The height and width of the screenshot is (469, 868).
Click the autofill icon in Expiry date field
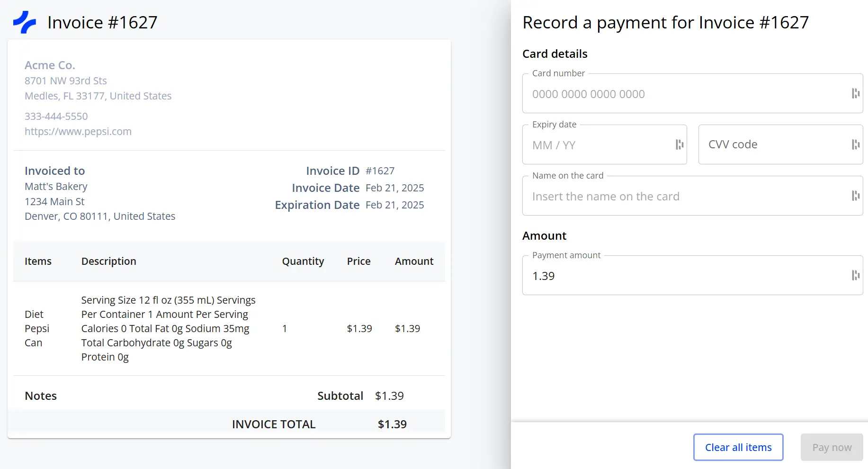tap(680, 145)
